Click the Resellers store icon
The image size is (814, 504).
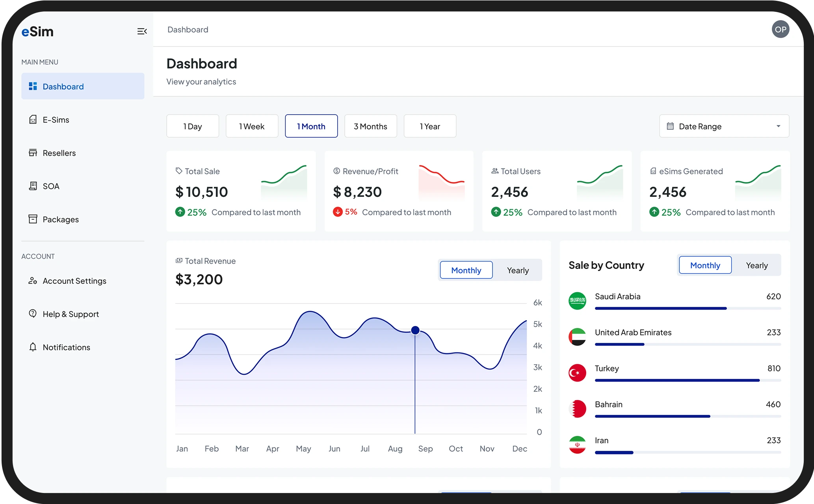coord(33,153)
